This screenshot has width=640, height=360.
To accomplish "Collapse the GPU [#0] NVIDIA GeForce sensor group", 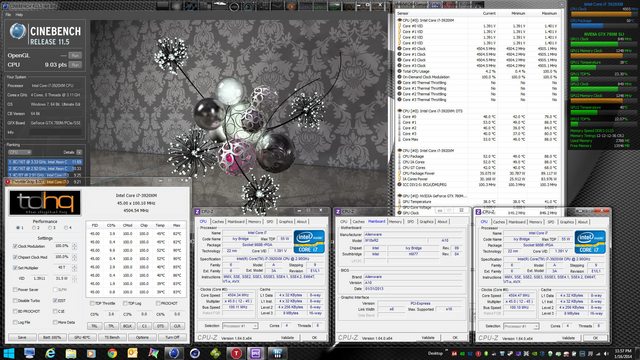I will pyautogui.click(x=400, y=196).
